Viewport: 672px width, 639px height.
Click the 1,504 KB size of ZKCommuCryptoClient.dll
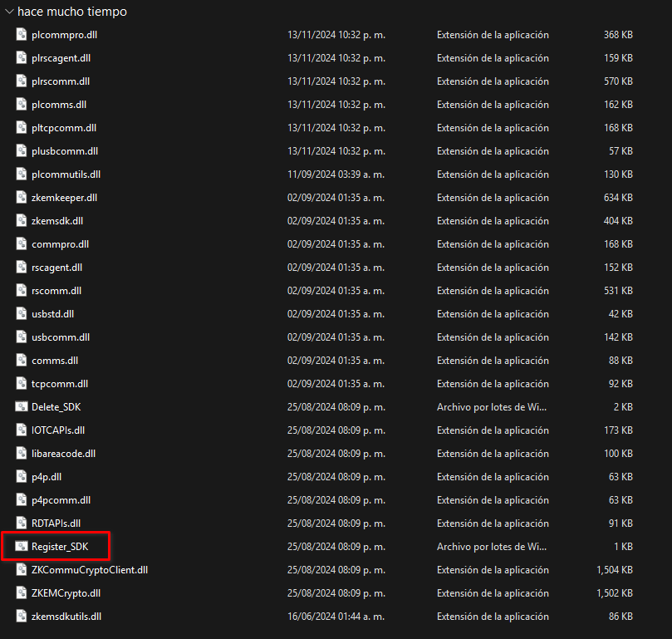click(614, 570)
